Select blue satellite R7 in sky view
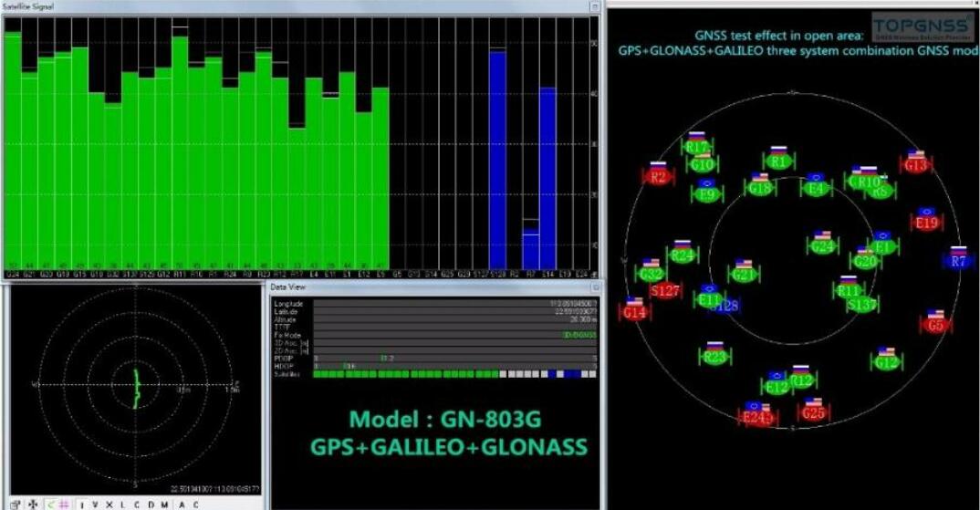The image size is (980, 510). point(959,261)
